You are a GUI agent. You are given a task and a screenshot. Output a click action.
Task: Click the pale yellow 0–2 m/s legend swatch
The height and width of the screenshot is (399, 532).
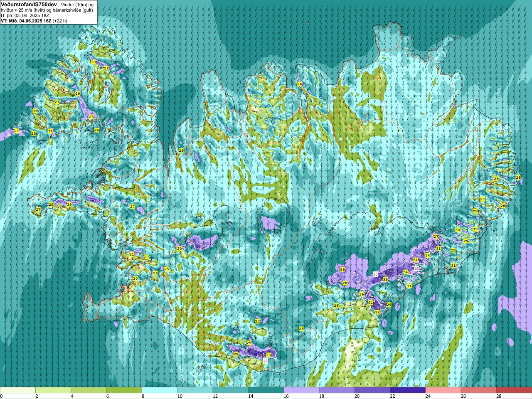pos(18,390)
